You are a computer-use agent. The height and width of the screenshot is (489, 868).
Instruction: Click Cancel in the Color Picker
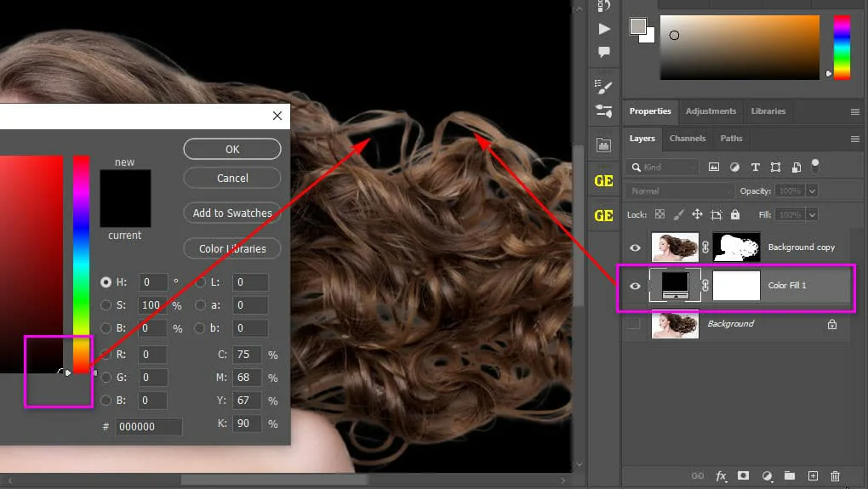tap(232, 178)
